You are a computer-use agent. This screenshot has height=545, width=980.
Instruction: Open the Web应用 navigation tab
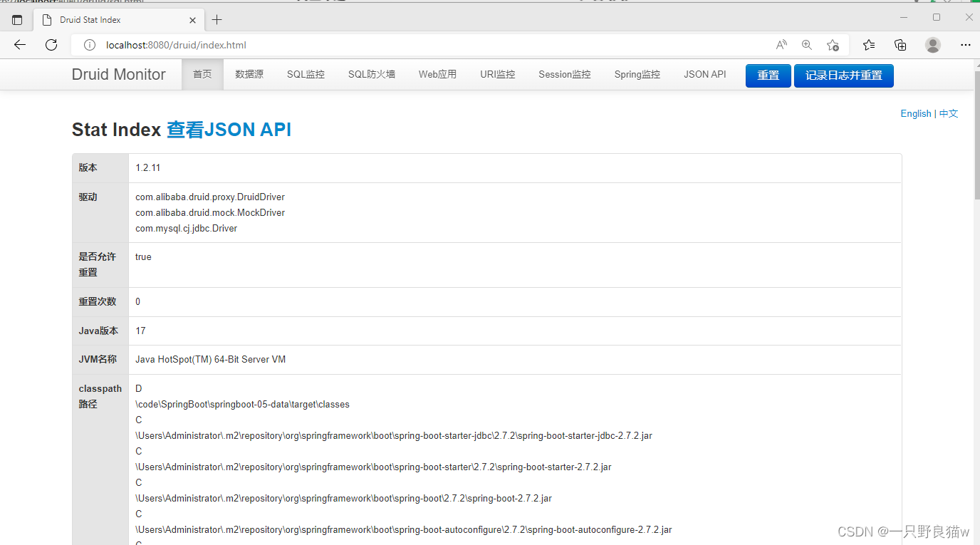tap(437, 74)
